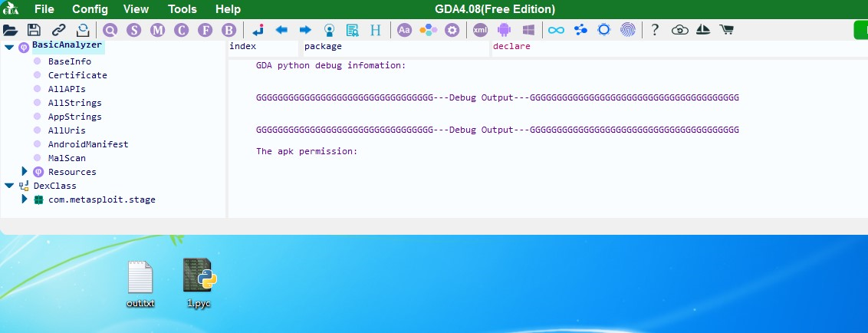Click the index column header

264,48
